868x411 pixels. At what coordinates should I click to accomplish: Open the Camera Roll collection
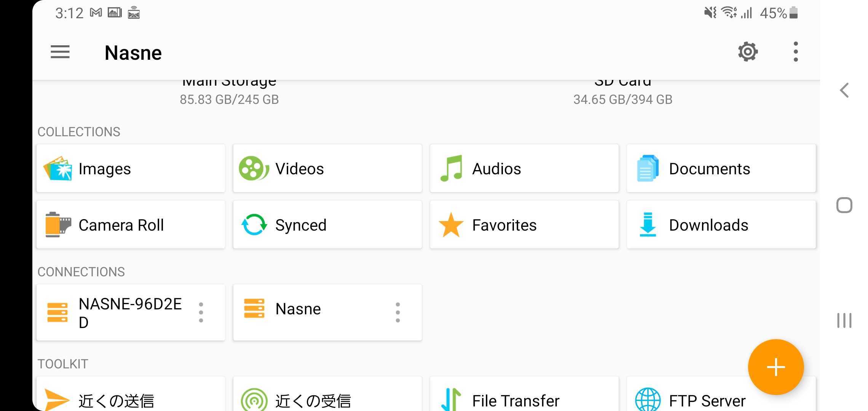(x=131, y=225)
